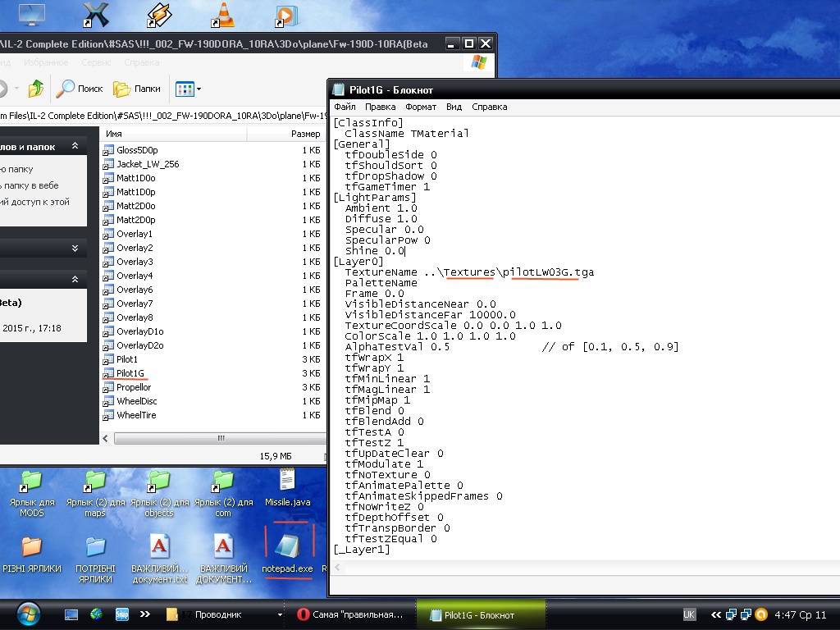
Task: Click the UK language indicator in tray
Action: pos(689,614)
